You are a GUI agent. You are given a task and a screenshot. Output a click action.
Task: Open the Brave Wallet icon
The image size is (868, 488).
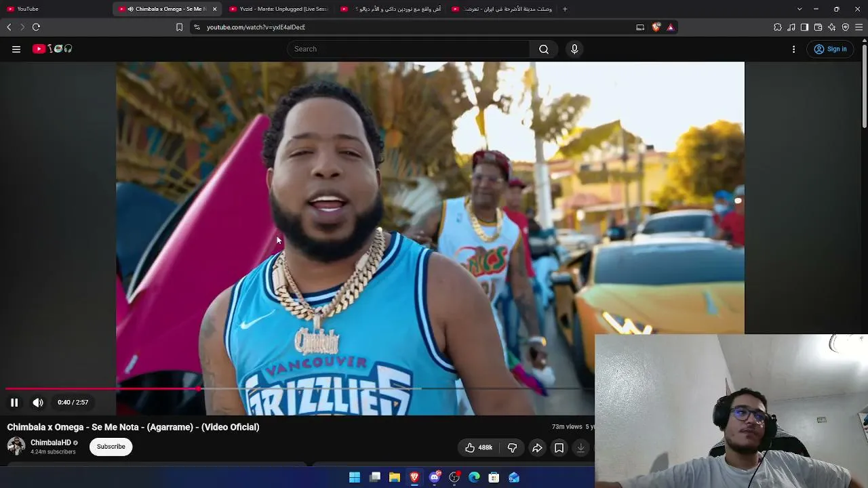[818, 27]
